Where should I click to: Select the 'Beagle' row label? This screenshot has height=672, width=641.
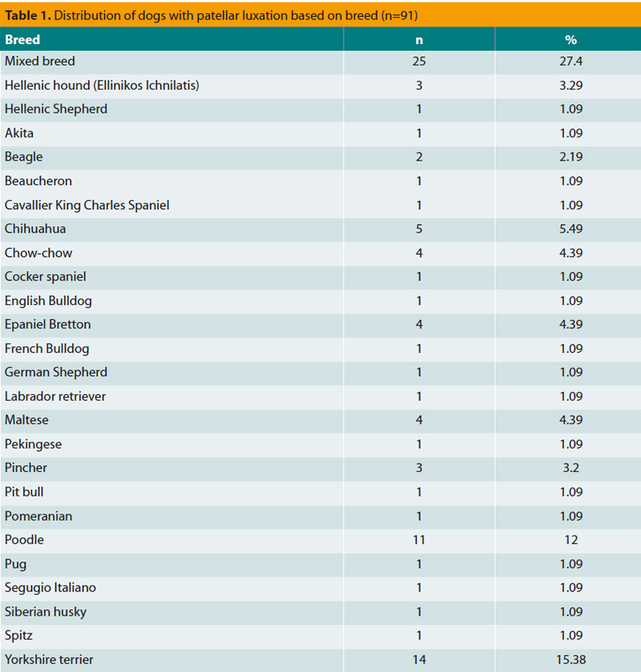click(24, 158)
